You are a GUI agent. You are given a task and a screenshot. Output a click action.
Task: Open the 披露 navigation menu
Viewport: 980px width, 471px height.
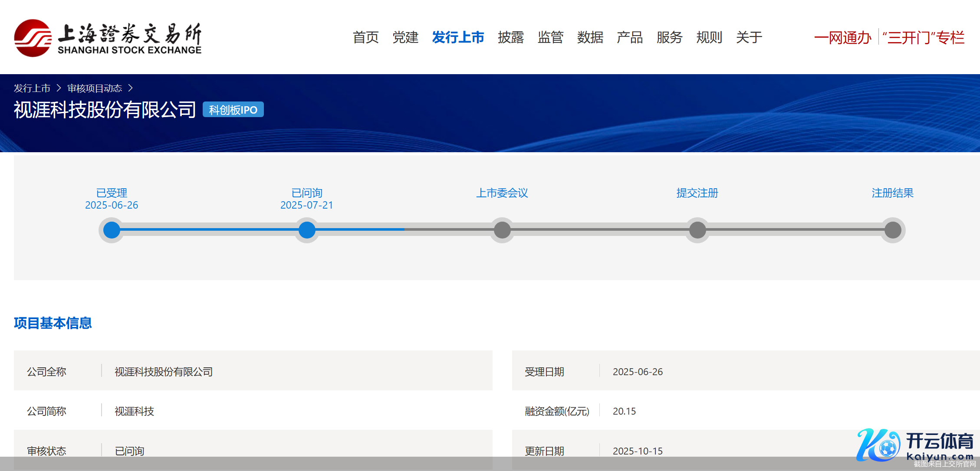[x=510, y=37]
